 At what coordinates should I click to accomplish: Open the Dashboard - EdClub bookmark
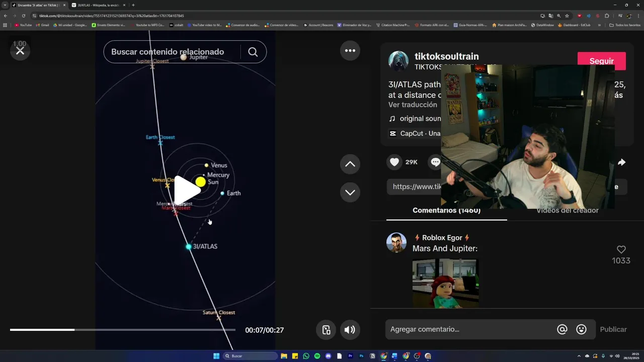click(x=575, y=25)
